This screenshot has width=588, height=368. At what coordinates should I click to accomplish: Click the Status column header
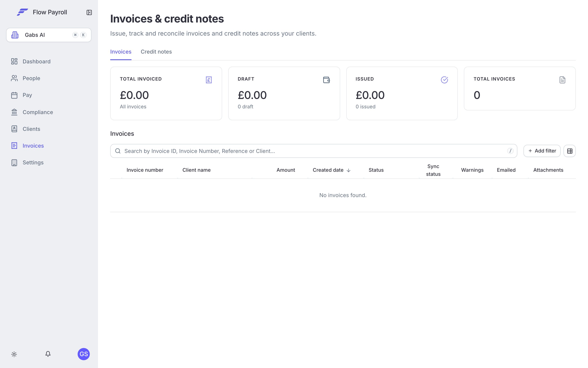pyautogui.click(x=376, y=170)
